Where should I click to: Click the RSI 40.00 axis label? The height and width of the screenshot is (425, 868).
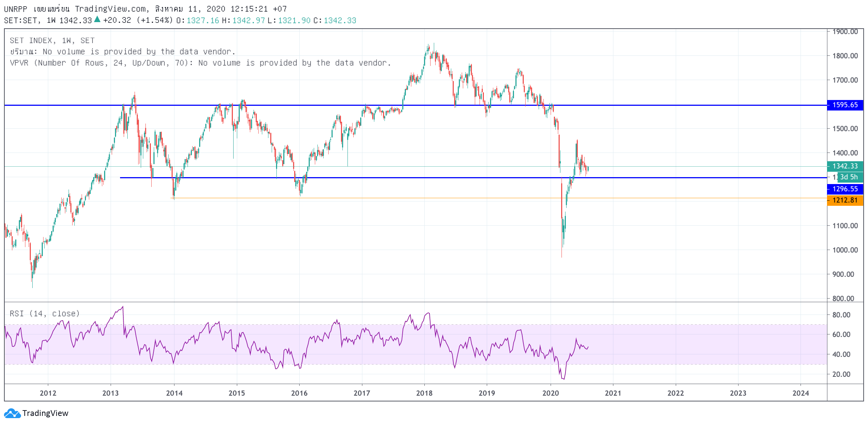pyautogui.click(x=842, y=354)
